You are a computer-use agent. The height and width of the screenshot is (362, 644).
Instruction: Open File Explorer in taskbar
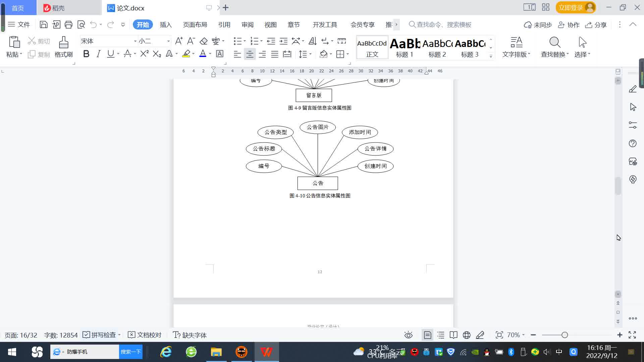tap(216, 352)
